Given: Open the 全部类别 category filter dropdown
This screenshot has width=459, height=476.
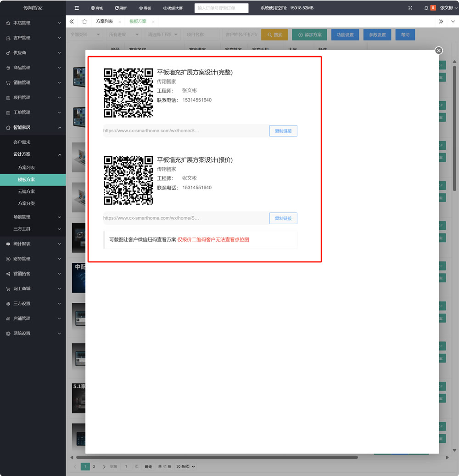Looking at the screenshot, I should pos(85,34).
